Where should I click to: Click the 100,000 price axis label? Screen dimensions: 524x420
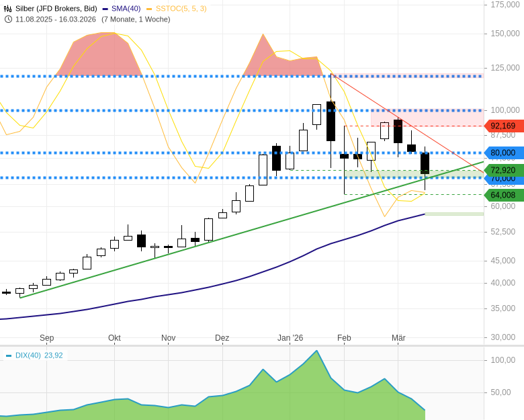click(x=505, y=110)
